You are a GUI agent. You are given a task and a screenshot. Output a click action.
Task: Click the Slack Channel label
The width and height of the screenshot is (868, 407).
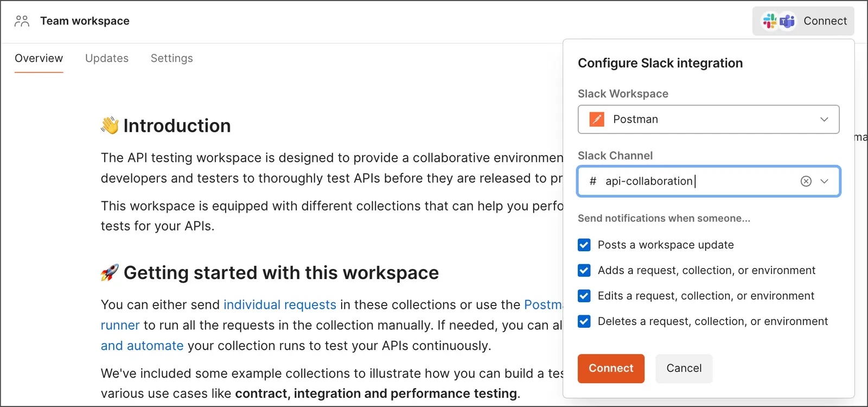(x=615, y=156)
